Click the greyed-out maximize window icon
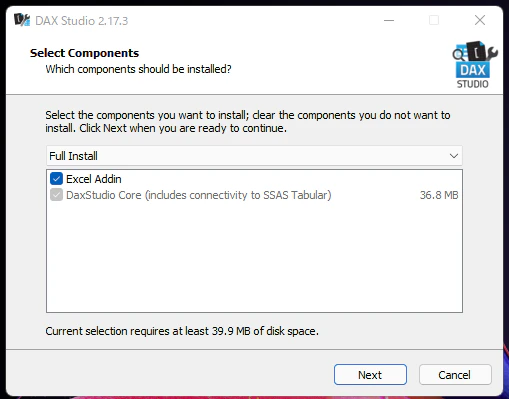Screen dimensions: 509x399 (434, 20)
